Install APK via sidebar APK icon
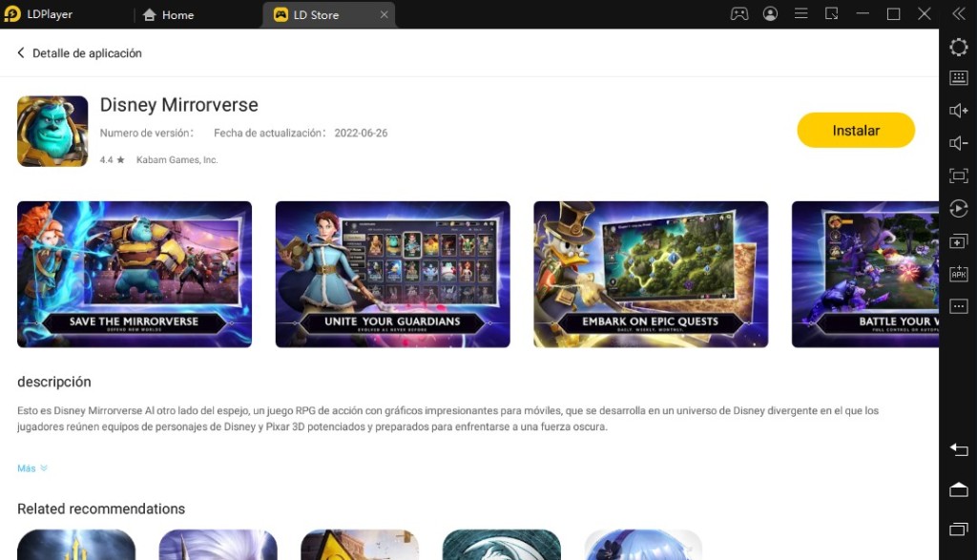977x560 pixels. coord(958,274)
